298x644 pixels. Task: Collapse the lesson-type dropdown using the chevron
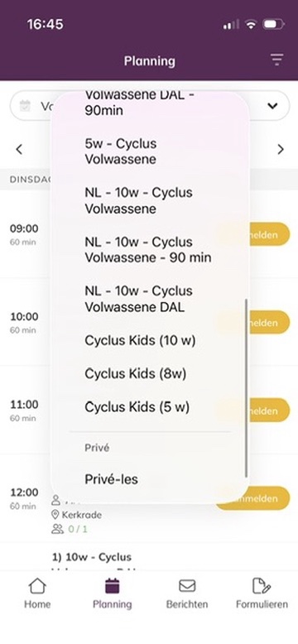(x=272, y=106)
